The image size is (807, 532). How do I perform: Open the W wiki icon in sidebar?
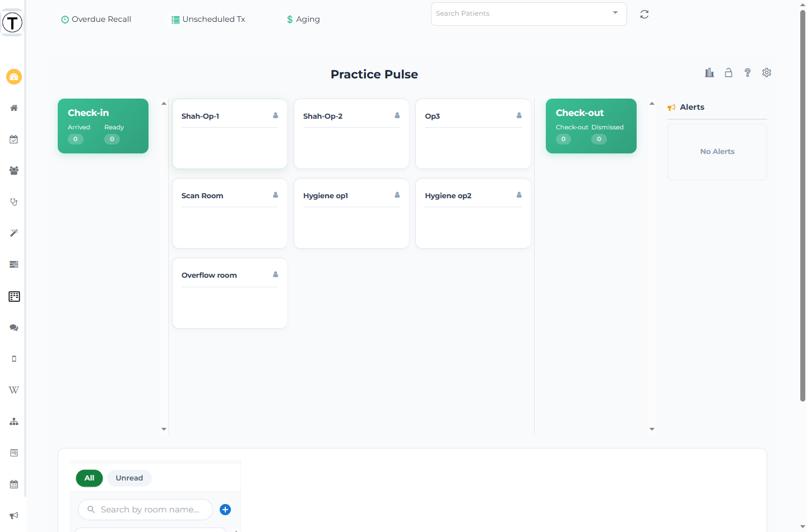tap(14, 390)
